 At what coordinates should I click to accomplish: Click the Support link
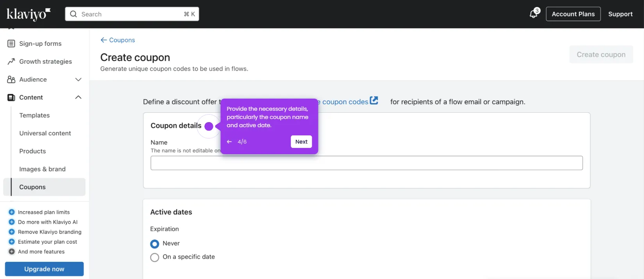(x=620, y=14)
